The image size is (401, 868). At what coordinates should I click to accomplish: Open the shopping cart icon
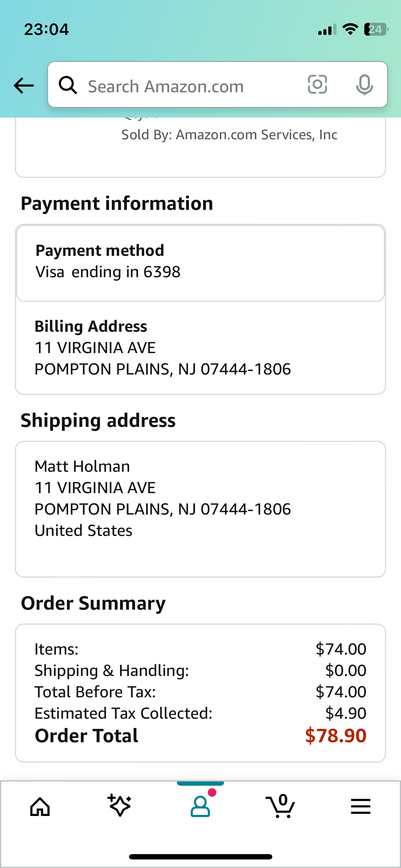click(x=281, y=806)
